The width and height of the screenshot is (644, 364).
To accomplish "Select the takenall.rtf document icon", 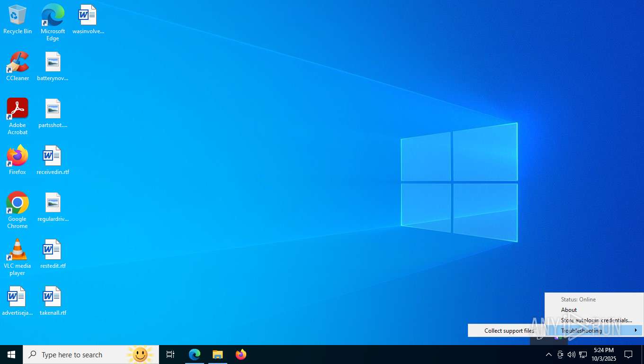I will point(53,301).
